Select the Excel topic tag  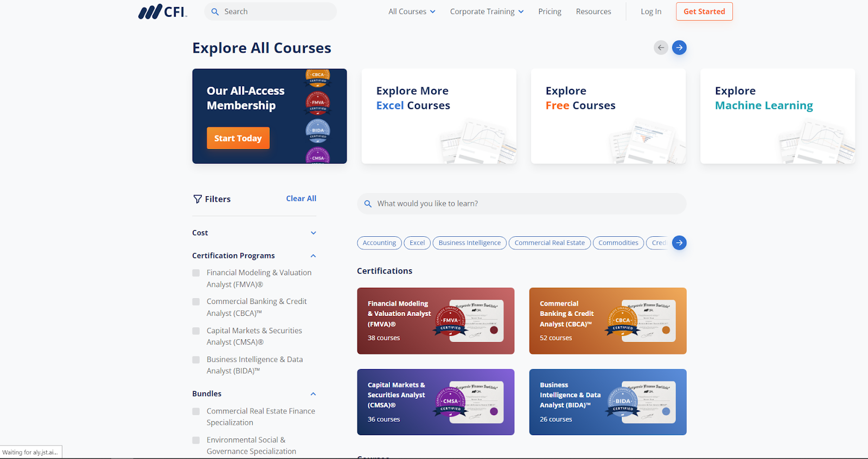tap(417, 243)
